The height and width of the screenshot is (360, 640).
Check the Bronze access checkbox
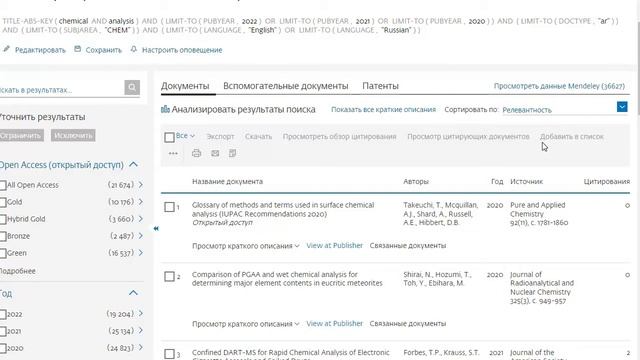pyautogui.click(x=2, y=237)
